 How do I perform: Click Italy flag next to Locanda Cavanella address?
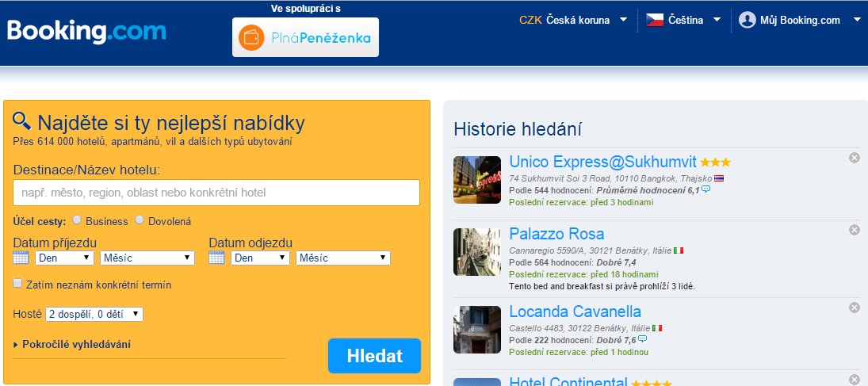[657, 328]
